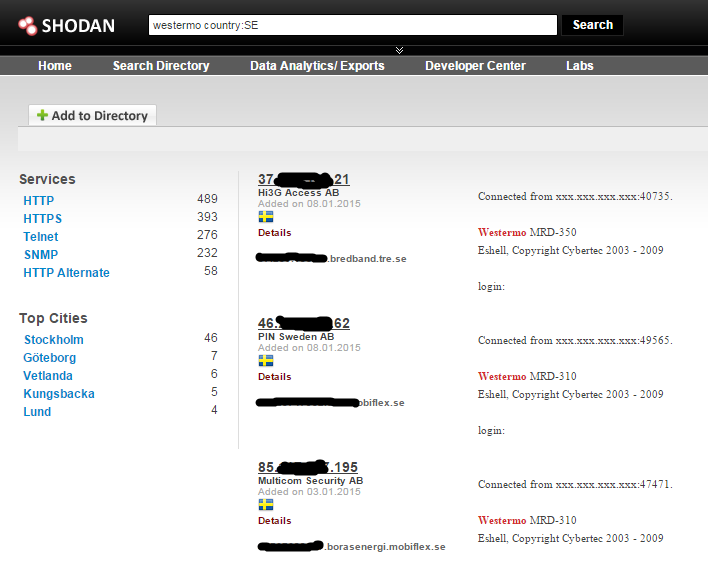
Task: Filter results by Kungsbacka city
Action: coord(59,394)
